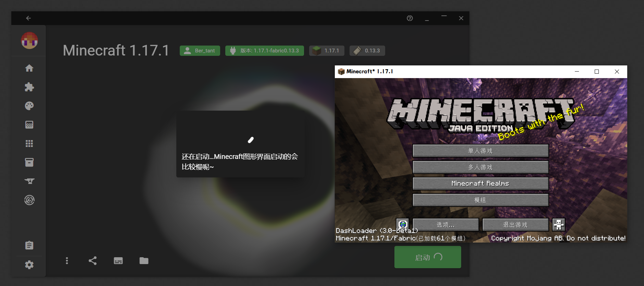Open the instance folder icon
Viewport: 644px width, 286px height.
pyautogui.click(x=144, y=261)
